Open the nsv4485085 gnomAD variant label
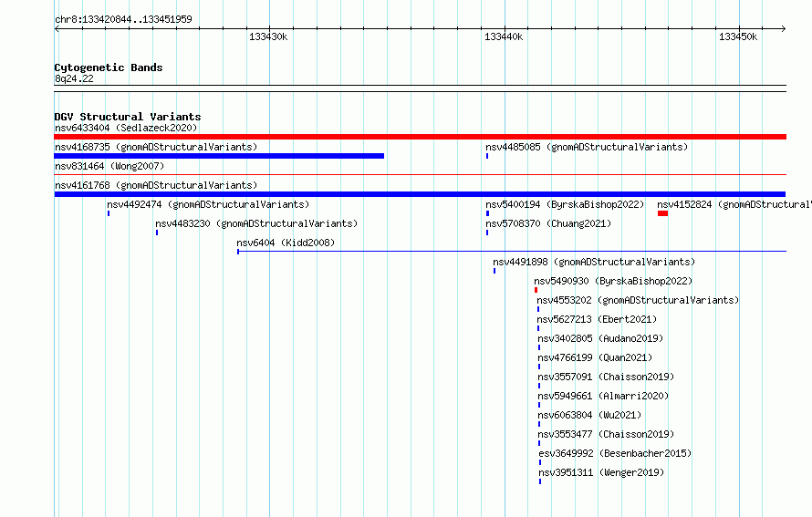 point(587,147)
